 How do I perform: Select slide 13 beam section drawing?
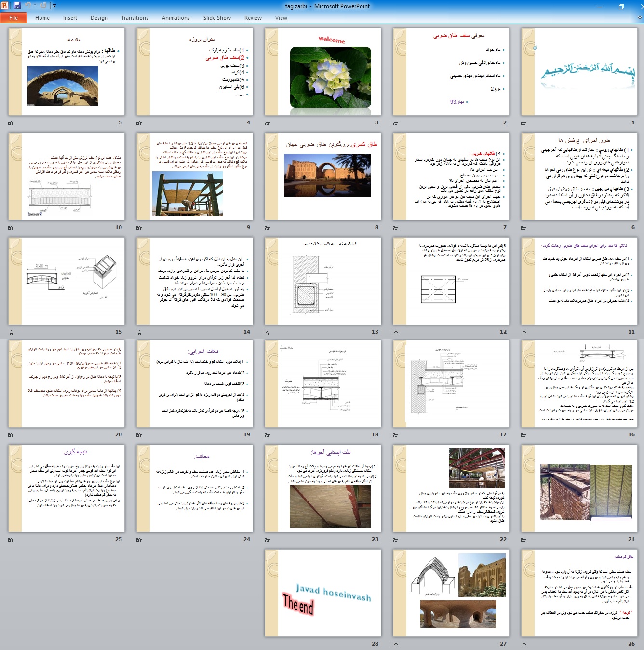pos(323,281)
